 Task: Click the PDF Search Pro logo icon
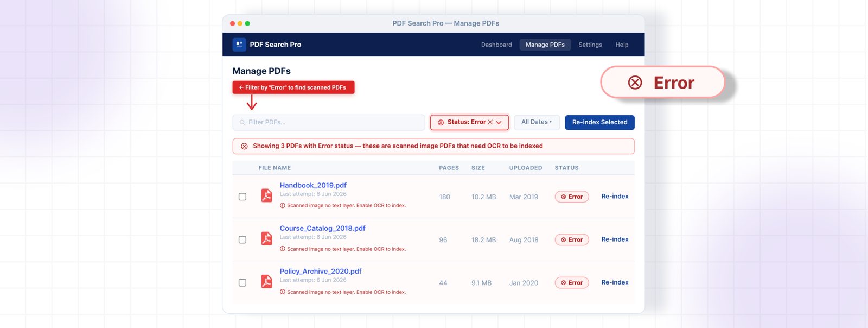(239, 45)
